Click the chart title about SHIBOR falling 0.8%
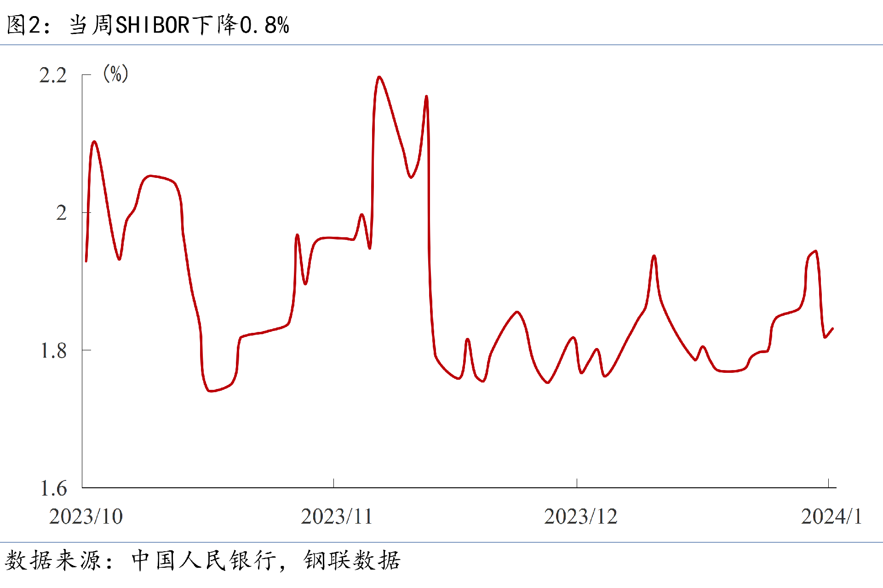Image resolution: width=883 pixels, height=588 pixels. (x=148, y=25)
